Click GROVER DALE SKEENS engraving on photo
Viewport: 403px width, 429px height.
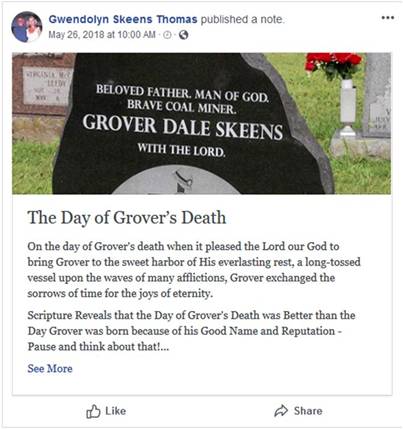click(183, 127)
